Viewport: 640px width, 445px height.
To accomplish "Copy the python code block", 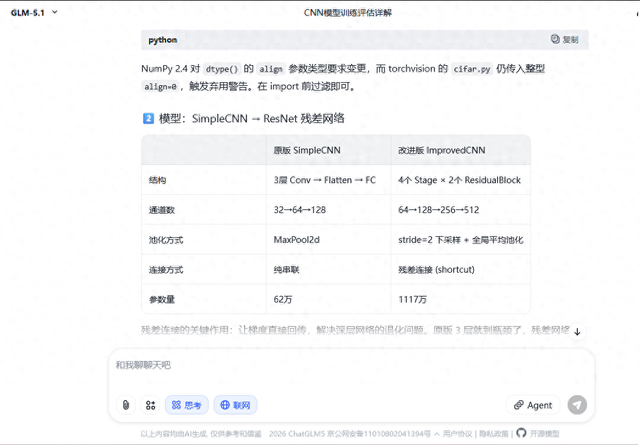I will 564,39.
